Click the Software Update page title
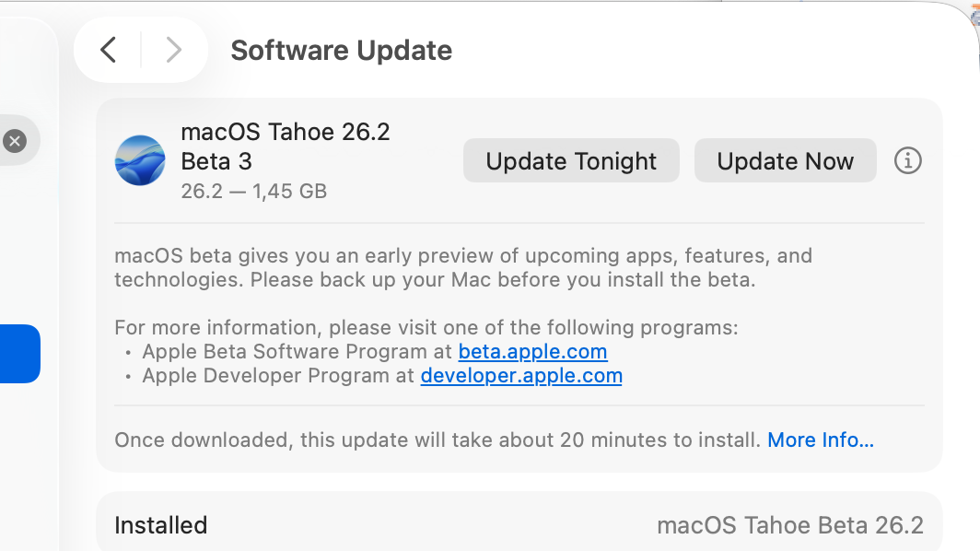Viewport: 980px width, 551px height. (341, 50)
